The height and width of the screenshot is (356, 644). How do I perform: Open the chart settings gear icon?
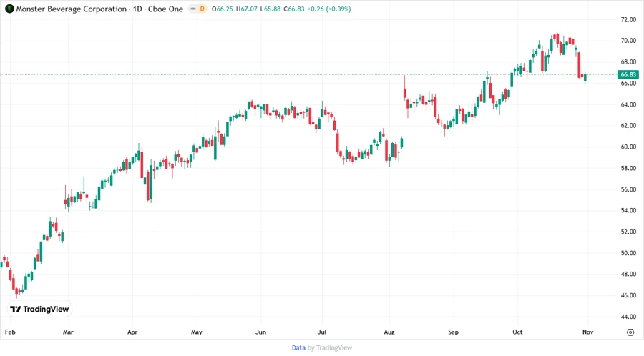tap(630, 332)
